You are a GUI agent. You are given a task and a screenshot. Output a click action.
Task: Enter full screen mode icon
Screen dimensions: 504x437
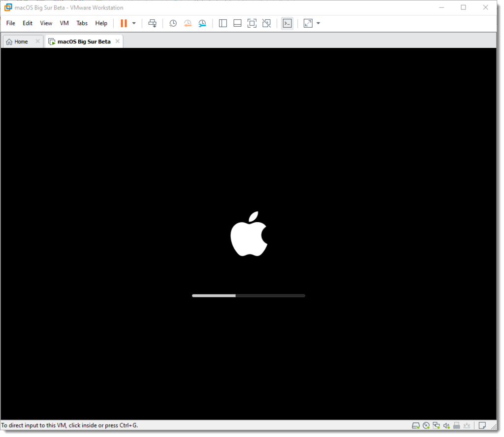252,23
